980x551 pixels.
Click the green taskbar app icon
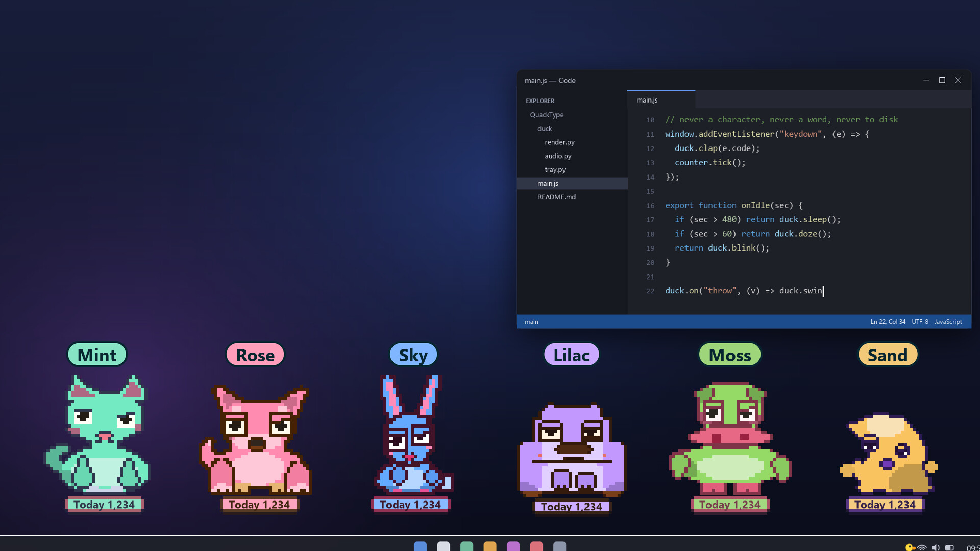tap(467, 546)
